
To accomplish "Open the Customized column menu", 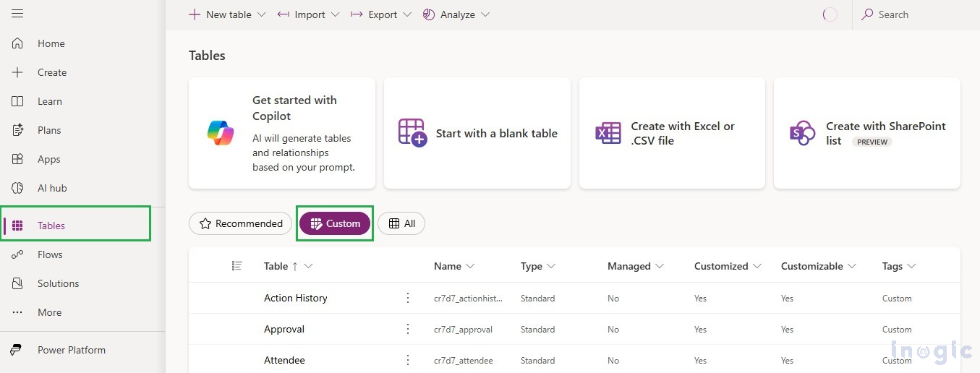I will click(x=728, y=266).
